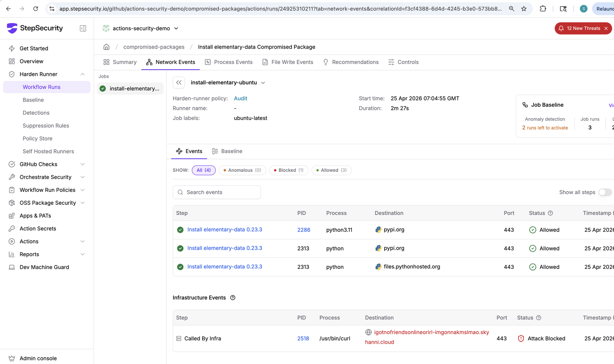Open Suppression Rules in sidebar
The image size is (614, 364).
[46, 126]
